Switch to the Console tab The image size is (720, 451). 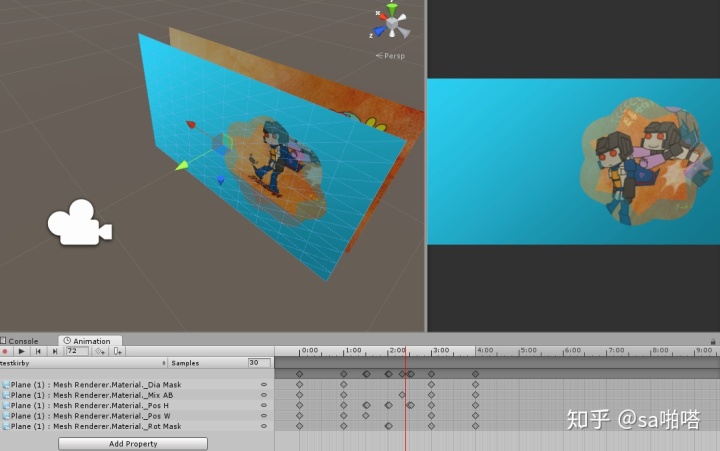(x=20, y=341)
